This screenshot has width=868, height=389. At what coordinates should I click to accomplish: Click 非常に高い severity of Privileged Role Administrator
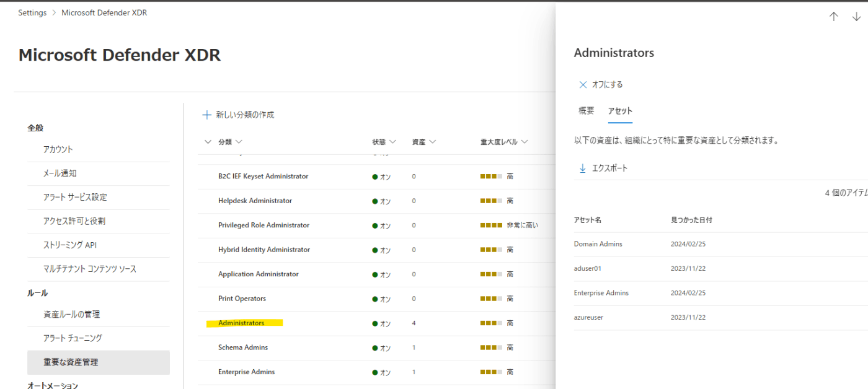point(523,225)
